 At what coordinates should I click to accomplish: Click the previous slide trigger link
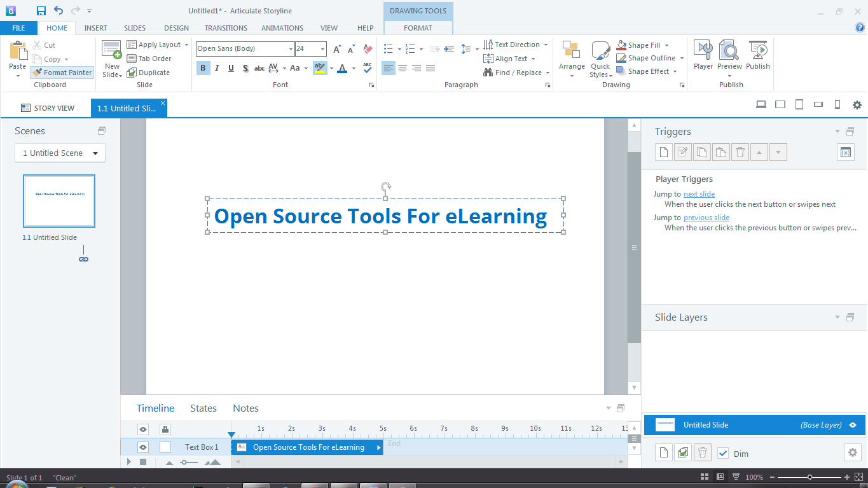[x=706, y=218]
